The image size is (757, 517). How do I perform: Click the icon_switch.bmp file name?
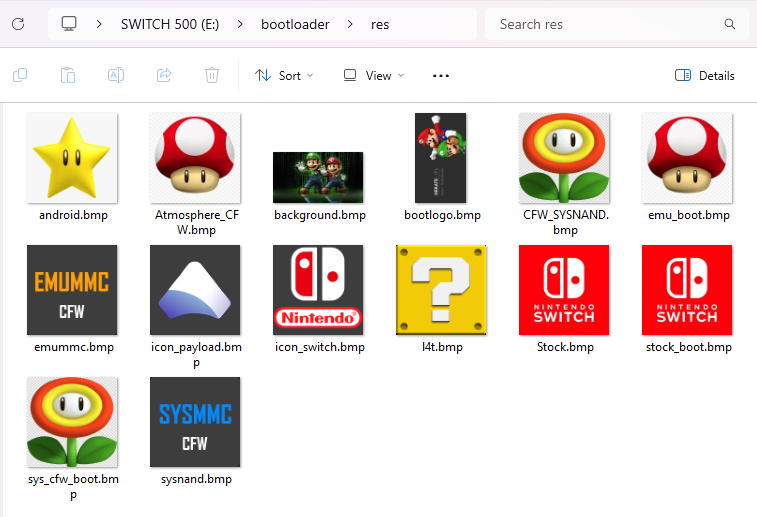(x=320, y=347)
